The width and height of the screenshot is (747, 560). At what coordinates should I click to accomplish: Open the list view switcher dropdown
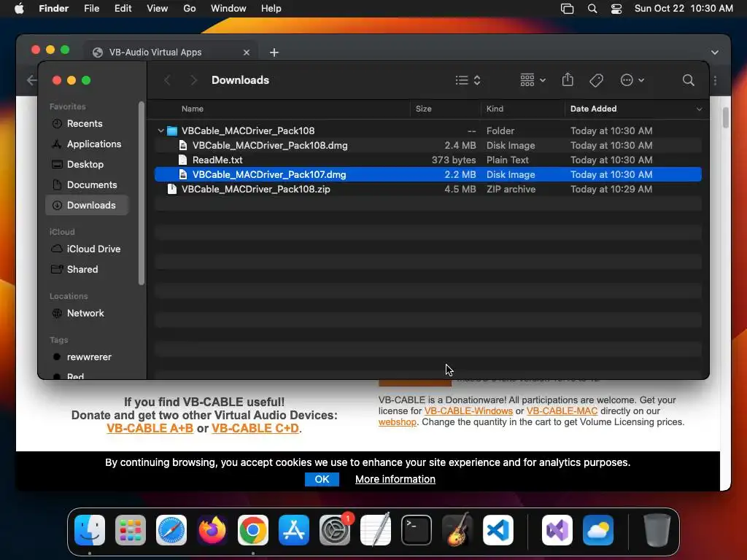(468, 80)
